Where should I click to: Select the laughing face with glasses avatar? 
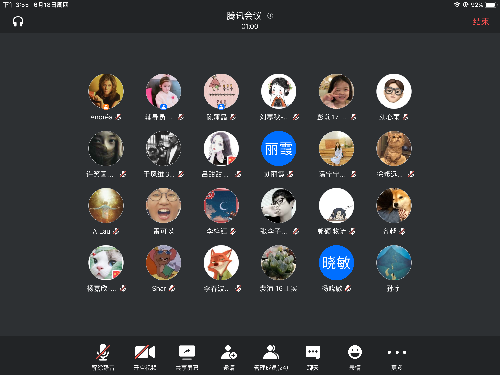(x=163, y=205)
